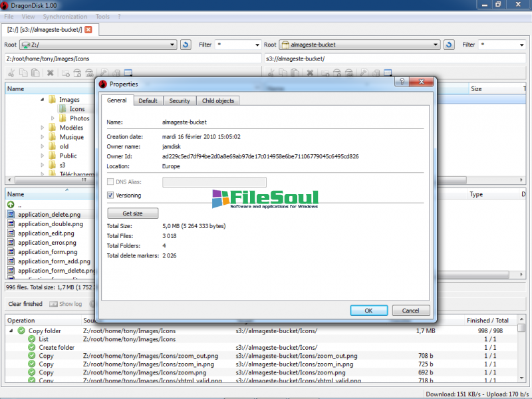Image resolution: width=532 pixels, height=399 pixels.
Task: Open the almageste-bucket Root dropdown
Action: pyautogui.click(x=436, y=45)
